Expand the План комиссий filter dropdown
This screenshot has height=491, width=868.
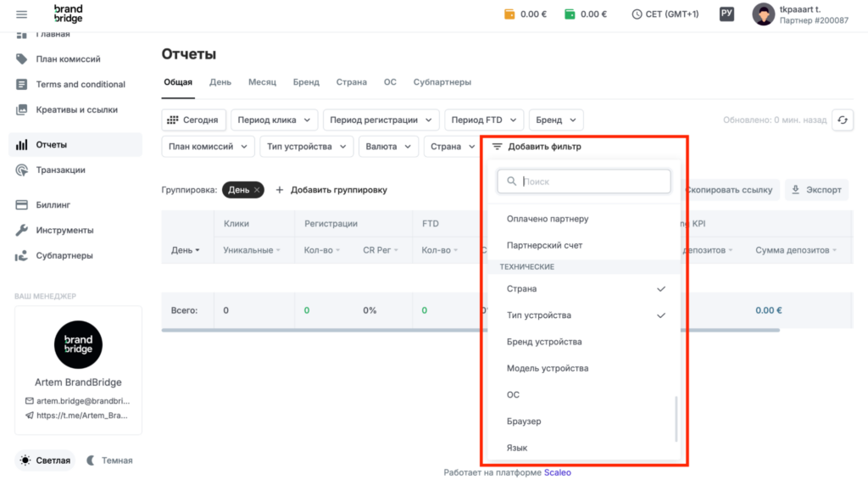point(208,147)
